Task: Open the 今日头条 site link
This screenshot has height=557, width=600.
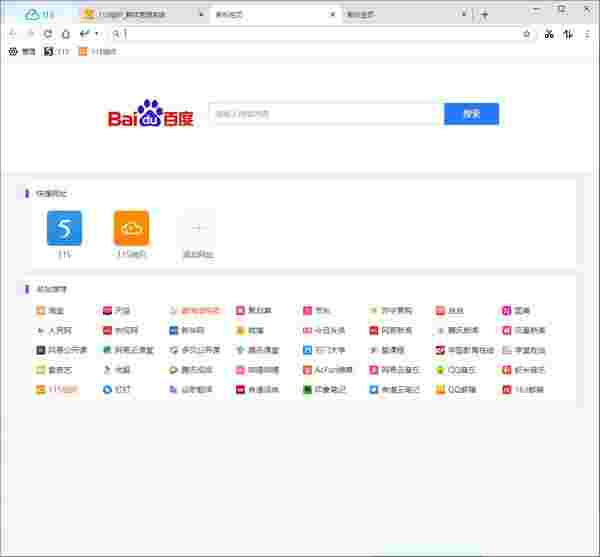Action: 324,331
